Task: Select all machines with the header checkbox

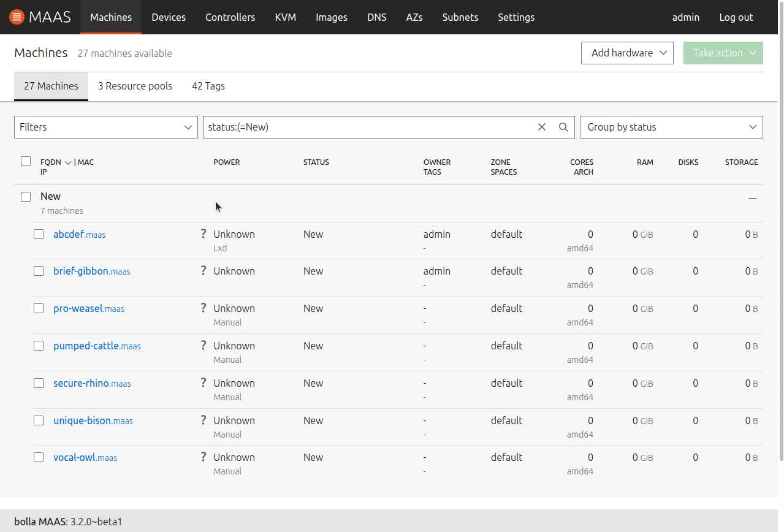Action: [x=25, y=161]
